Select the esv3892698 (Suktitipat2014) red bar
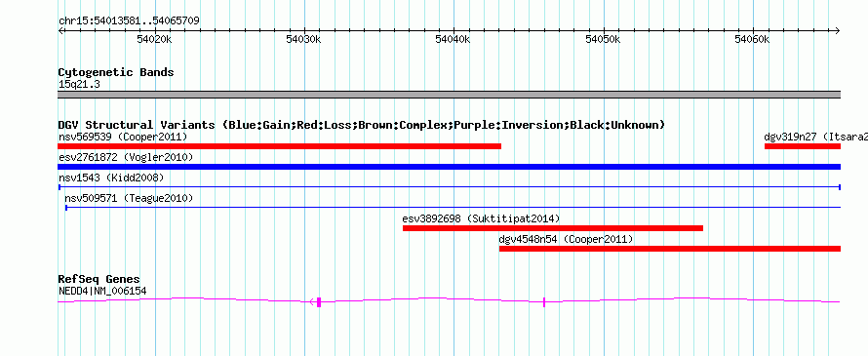Screen dimensions: 868x356 [x=552, y=228]
